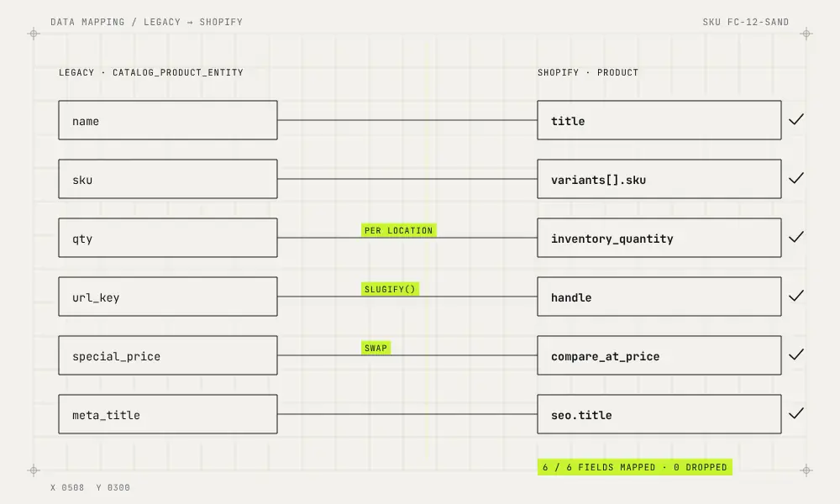
Task: Click the DATA MAPPING / LEGACY → SHOPIFY header
Action: (147, 22)
